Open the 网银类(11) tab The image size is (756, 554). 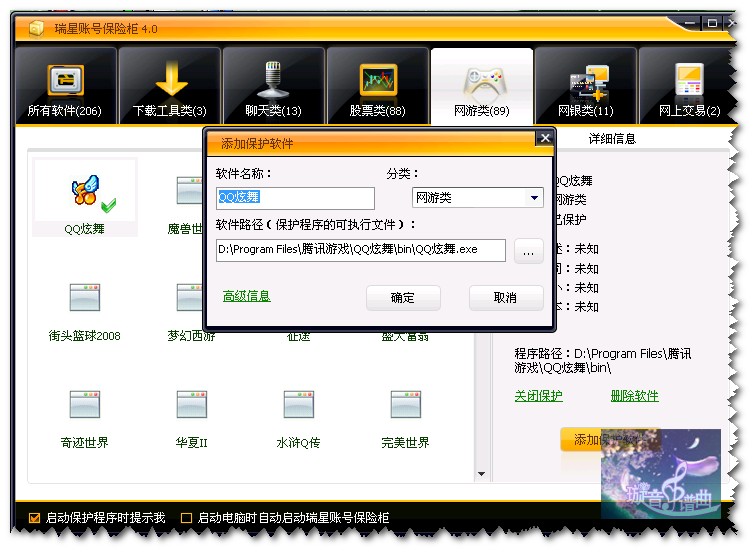pos(586,86)
